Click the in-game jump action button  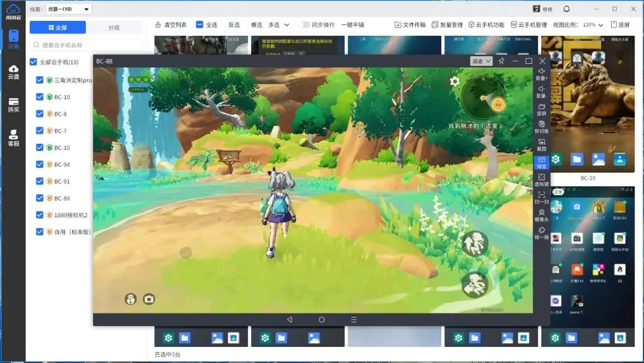click(475, 244)
